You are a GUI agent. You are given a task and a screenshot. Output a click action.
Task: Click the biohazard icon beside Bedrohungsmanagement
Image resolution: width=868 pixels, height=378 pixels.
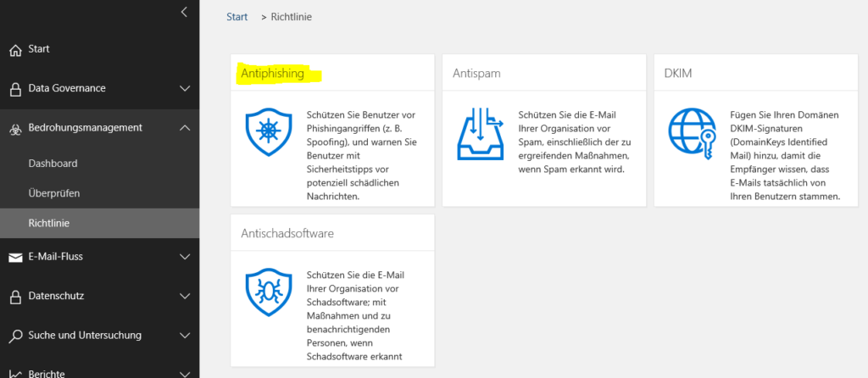16,128
